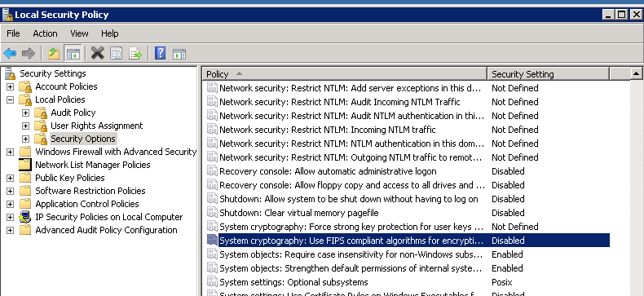The width and height of the screenshot is (644, 296).
Task: Click the blue Help question mark icon
Action: point(160,53)
